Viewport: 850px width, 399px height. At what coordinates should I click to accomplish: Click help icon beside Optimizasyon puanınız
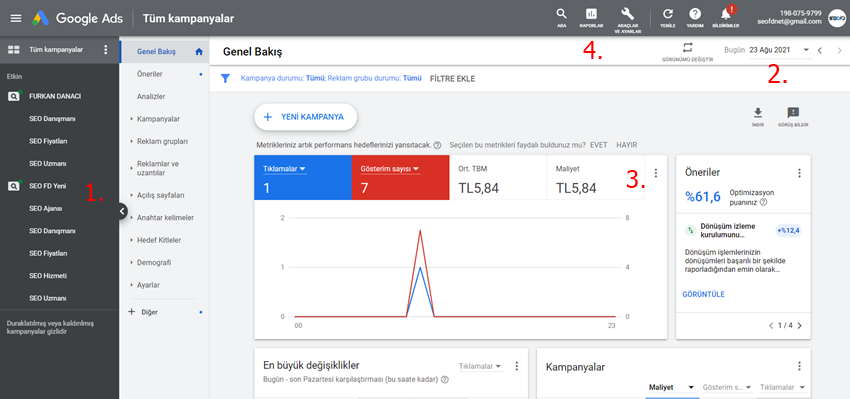coord(764,202)
